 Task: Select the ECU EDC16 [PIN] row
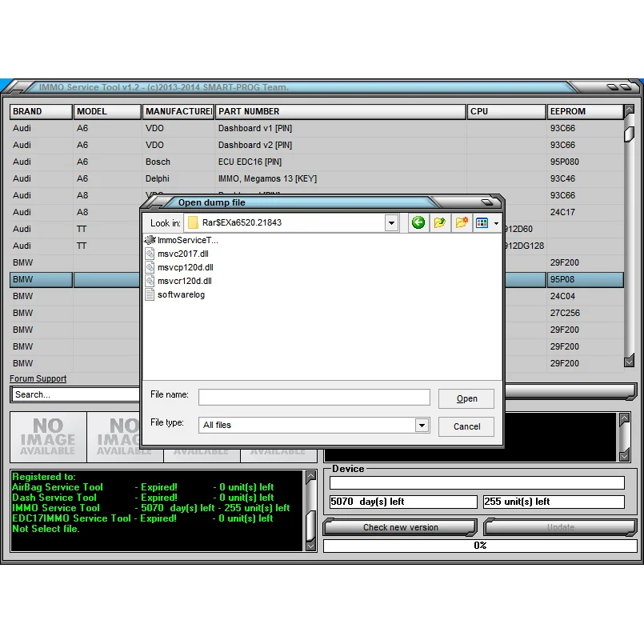pos(316,162)
